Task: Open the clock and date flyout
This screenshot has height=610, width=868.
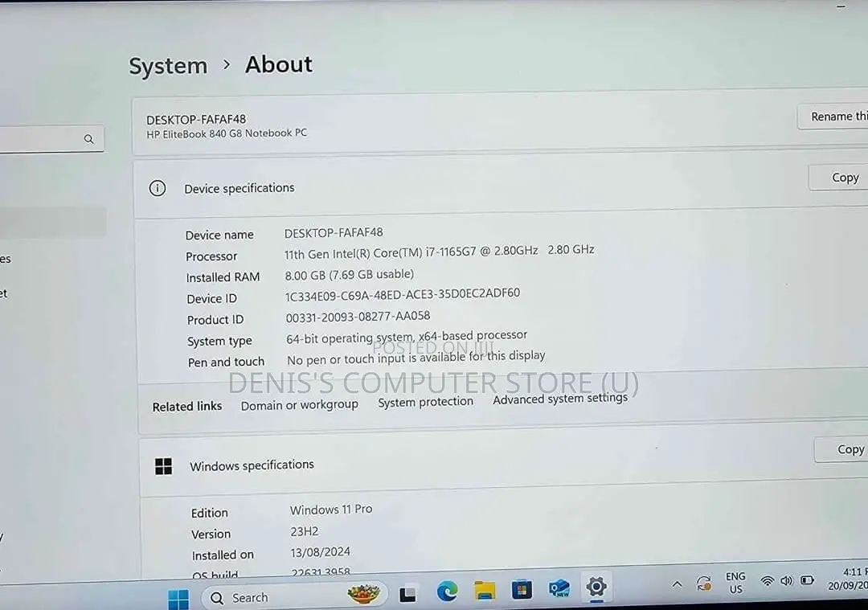Action: [848, 579]
